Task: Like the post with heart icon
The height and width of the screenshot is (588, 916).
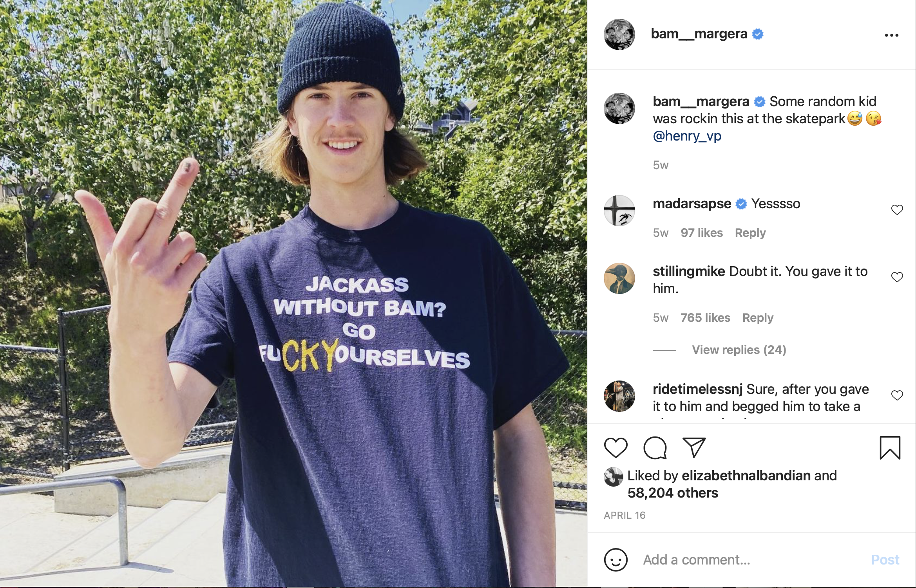Action: coord(615,447)
